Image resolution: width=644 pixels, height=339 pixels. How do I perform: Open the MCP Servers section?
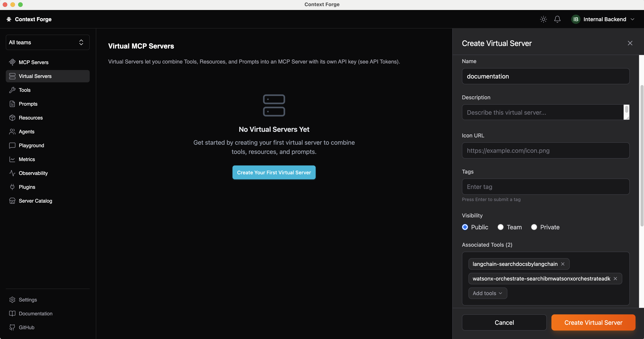[x=33, y=62]
